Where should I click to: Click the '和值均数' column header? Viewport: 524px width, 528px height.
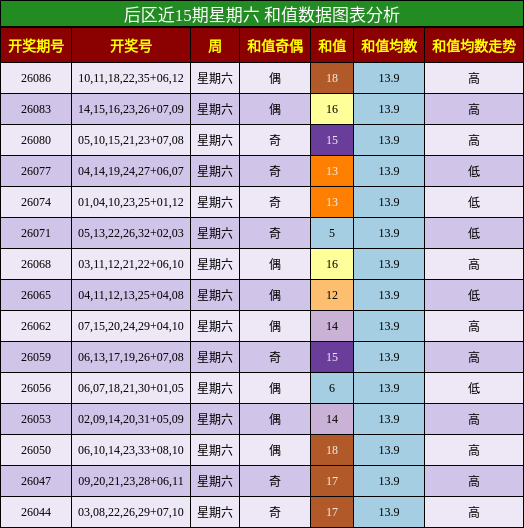pos(389,46)
